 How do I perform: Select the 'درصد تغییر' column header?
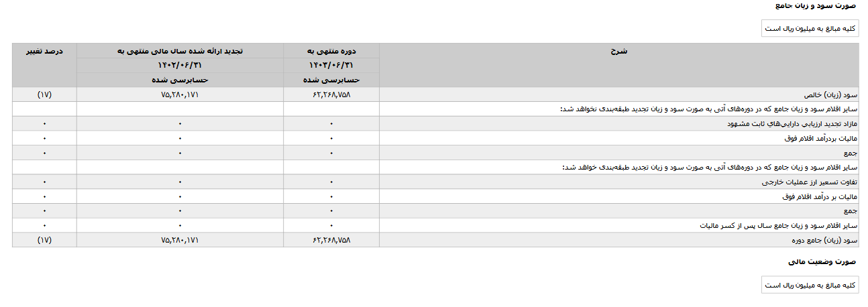coord(44,51)
